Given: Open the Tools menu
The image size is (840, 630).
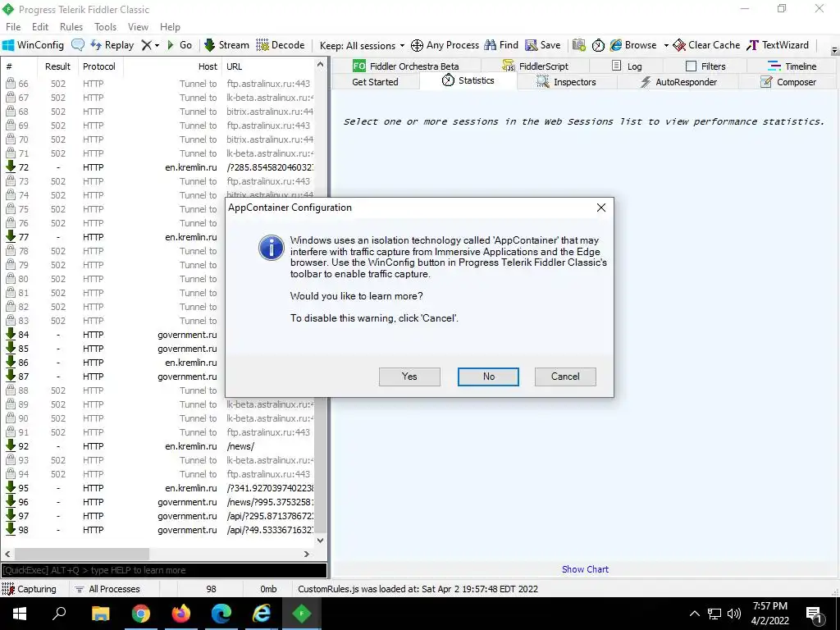Looking at the screenshot, I should pyautogui.click(x=106, y=27).
